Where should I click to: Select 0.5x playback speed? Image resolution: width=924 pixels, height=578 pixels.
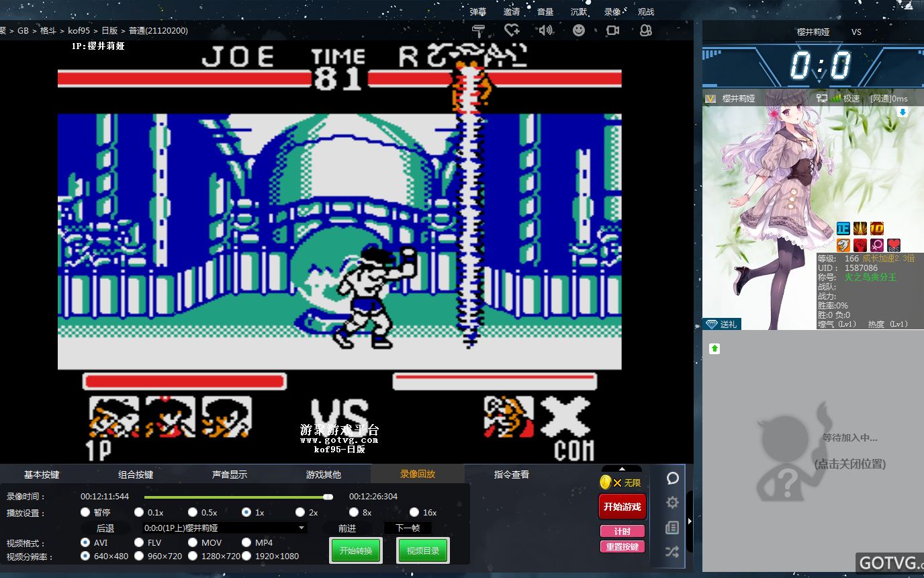point(193,512)
